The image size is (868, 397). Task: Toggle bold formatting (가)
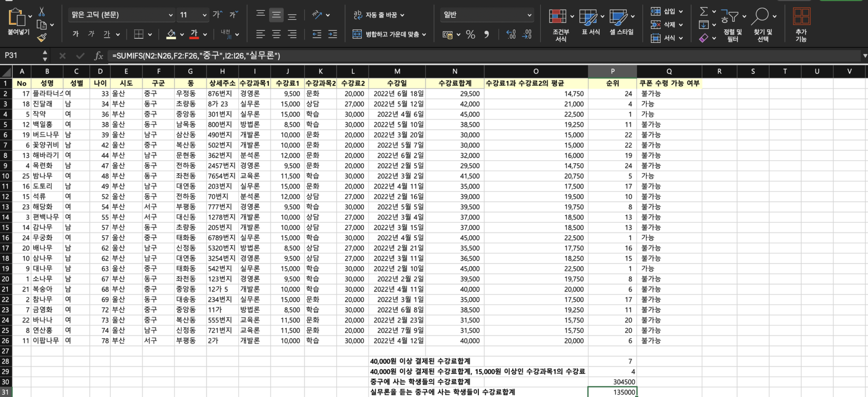tap(75, 34)
